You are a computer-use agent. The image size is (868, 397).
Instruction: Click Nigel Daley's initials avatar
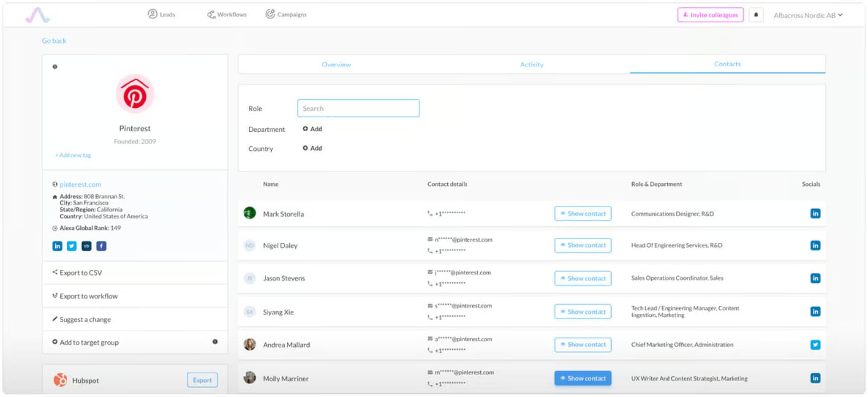click(250, 245)
